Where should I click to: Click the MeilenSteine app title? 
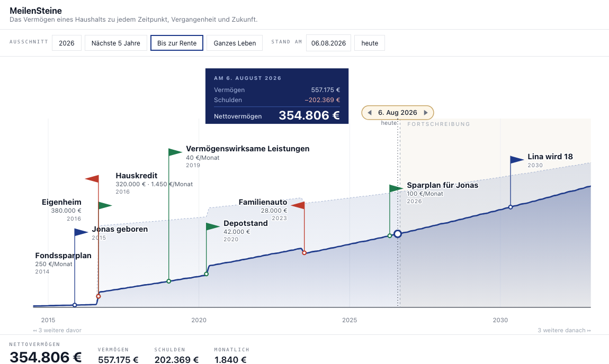point(35,11)
